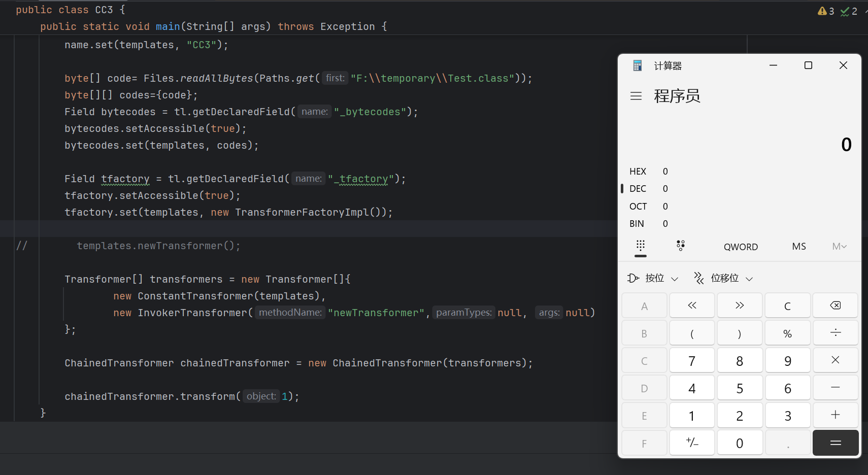Switch to full keypad view
Screen dimensions: 868x475
click(x=641, y=246)
